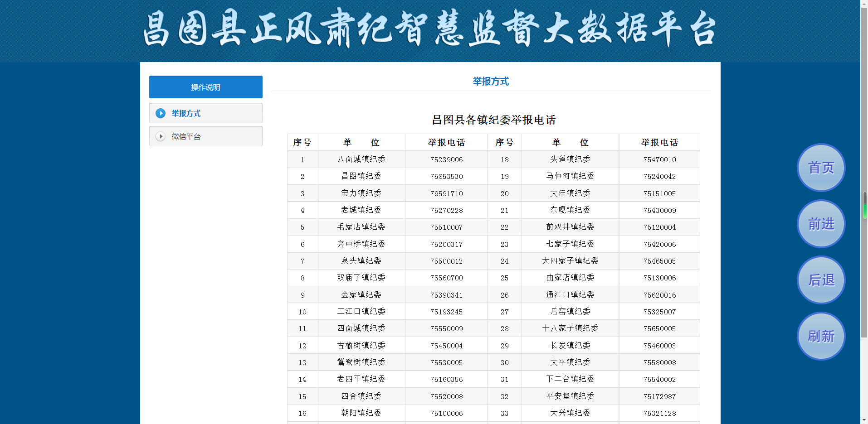Select the cell 头道镇纪委
Viewport: 868px width, 424px height.
pos(571,159)
